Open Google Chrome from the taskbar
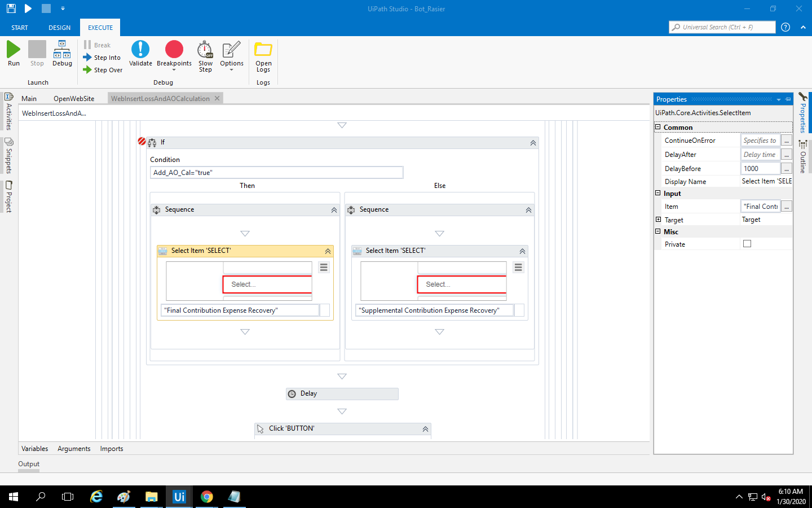812x508 pixels. [207, 497]
